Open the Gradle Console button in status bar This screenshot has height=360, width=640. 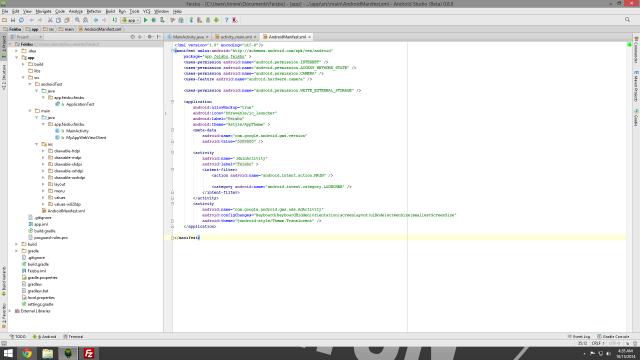[x=613, y=337]
